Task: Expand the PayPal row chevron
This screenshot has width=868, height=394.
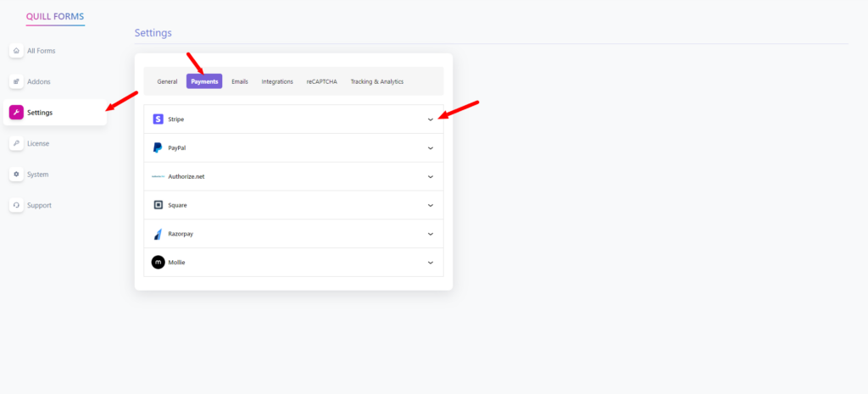Action: pos(431,147)
